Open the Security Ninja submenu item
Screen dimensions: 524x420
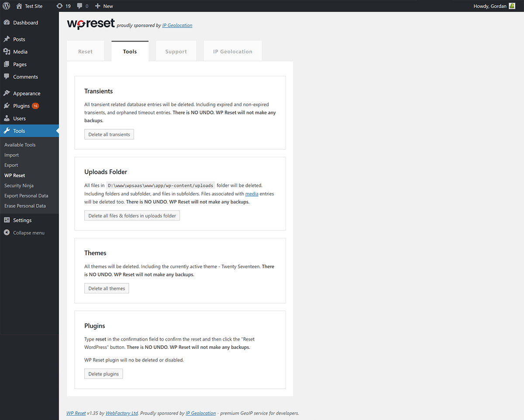point(19,186)
